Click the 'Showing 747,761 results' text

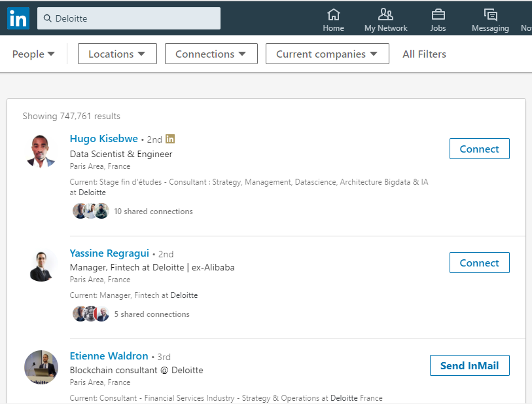71,116
